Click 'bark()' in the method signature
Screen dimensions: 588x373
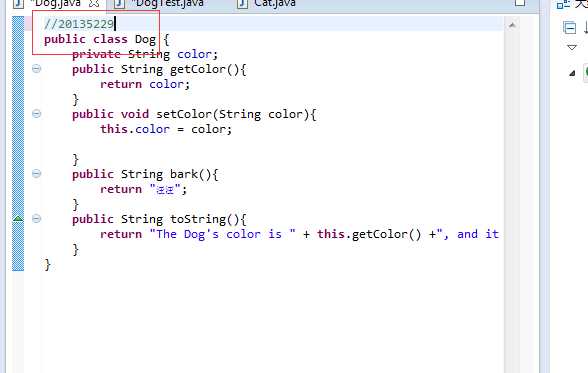(190, 174)
